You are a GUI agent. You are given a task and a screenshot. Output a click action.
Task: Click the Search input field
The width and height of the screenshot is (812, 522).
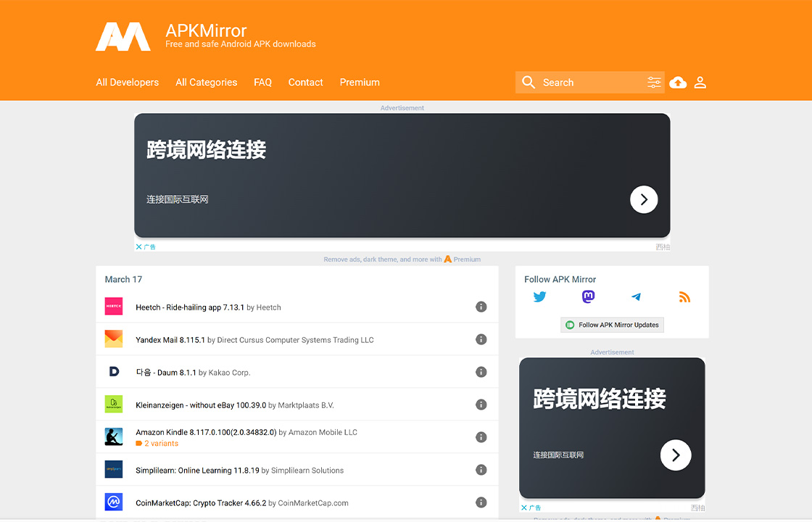click(590, 83)
